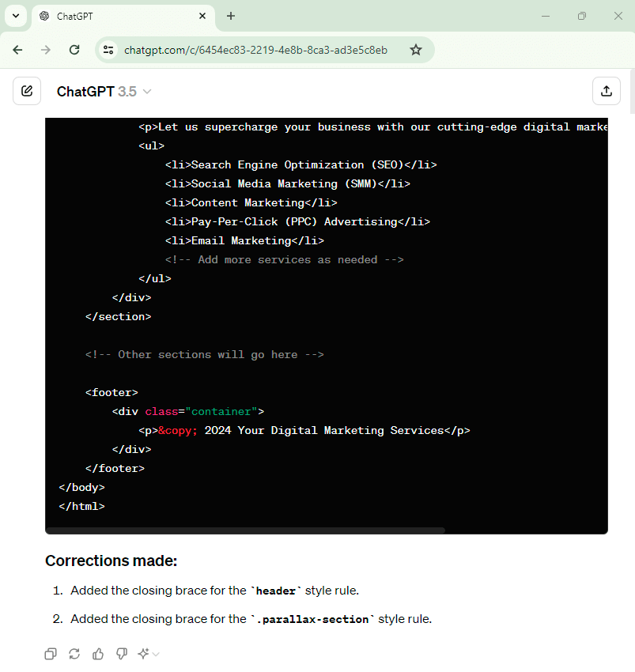635x672 pixels.
Task: Minimize the browser window
Action: tap(546, 16)
